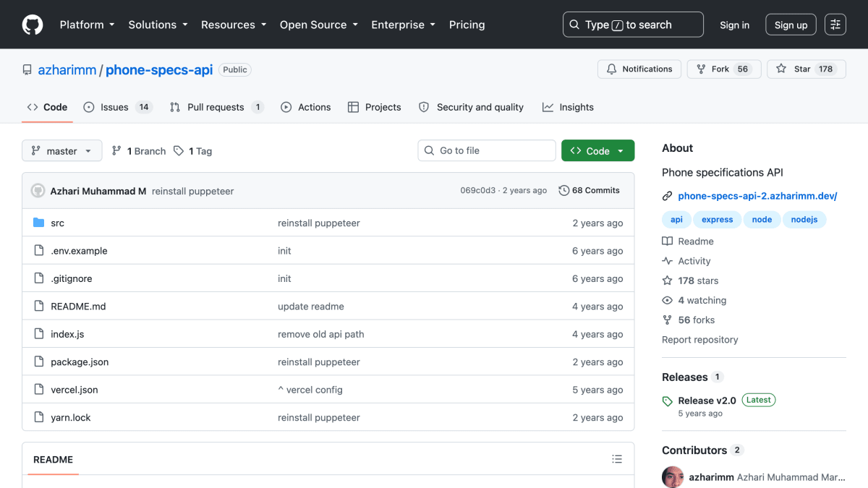This screenshot has width=868, height=488.
Task: Click the 'nodejs' topic tag
Action: point(804,220)
